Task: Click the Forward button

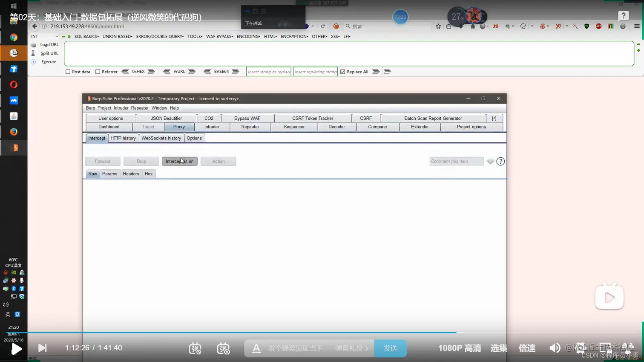Action: (102, 161)
